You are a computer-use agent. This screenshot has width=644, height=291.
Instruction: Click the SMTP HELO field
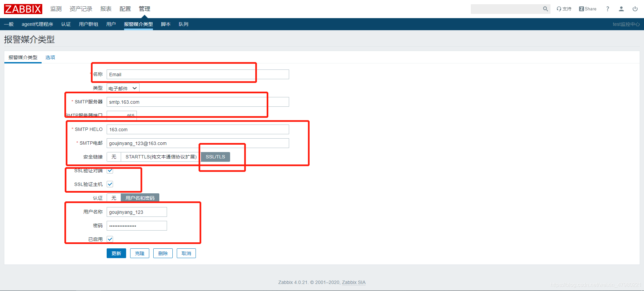click(198, 130)
